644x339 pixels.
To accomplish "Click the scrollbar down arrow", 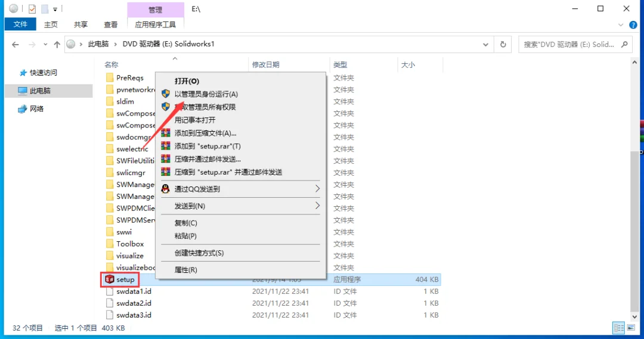I will click(634, 317).
